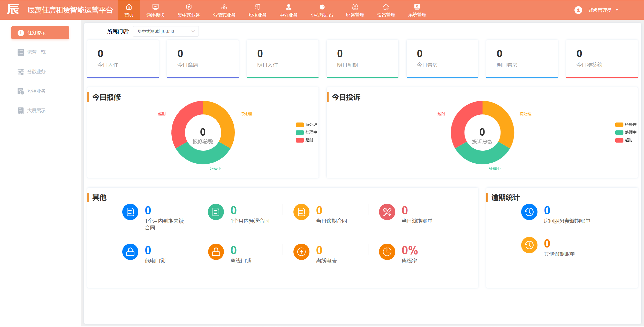Click the offline electric meter icon
Screen dimensions: 644x327
[x=301, y=251]
